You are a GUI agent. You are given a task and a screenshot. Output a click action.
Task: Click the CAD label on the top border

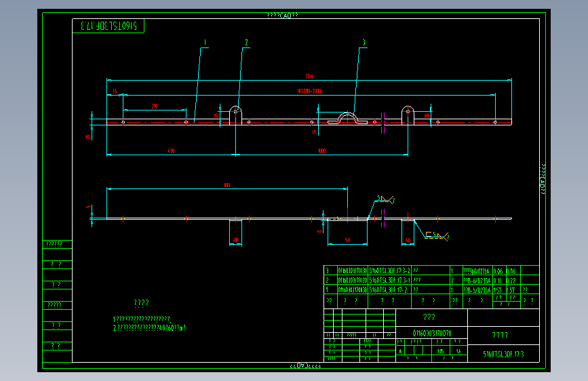tap(282, 16)
